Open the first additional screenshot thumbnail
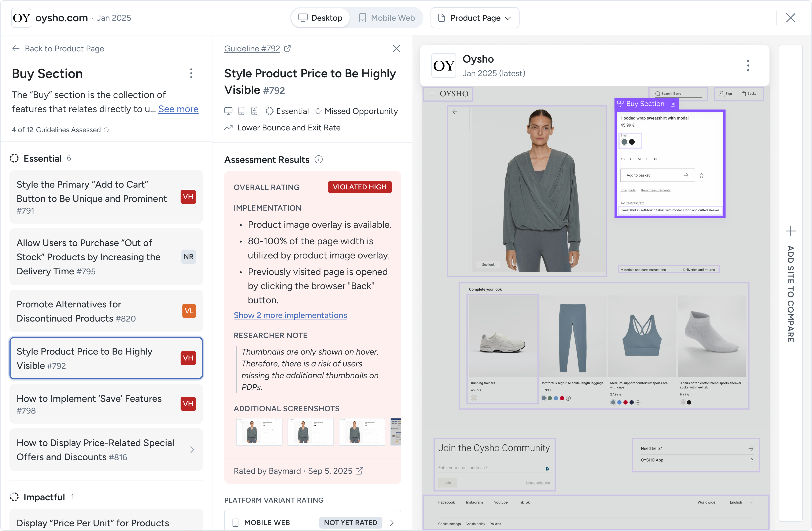The width and height of the screenshot is (812, 531). point(259,432)
